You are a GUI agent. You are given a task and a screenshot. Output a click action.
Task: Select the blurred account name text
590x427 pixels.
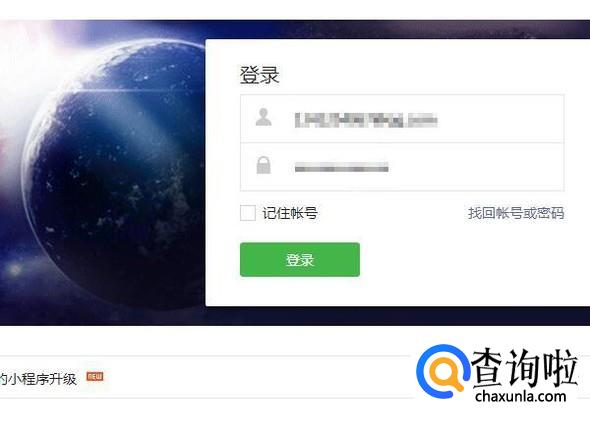click(366, 120)
